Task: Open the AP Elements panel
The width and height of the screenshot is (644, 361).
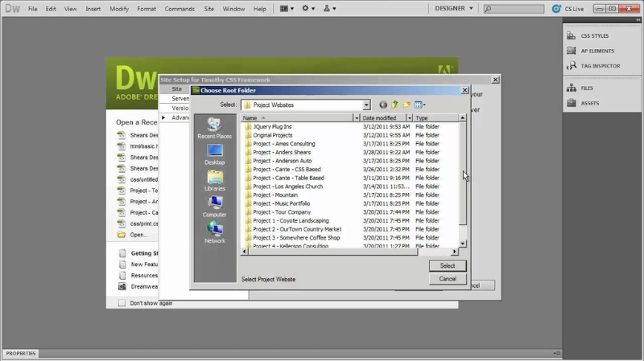Action: click(597, 51)
